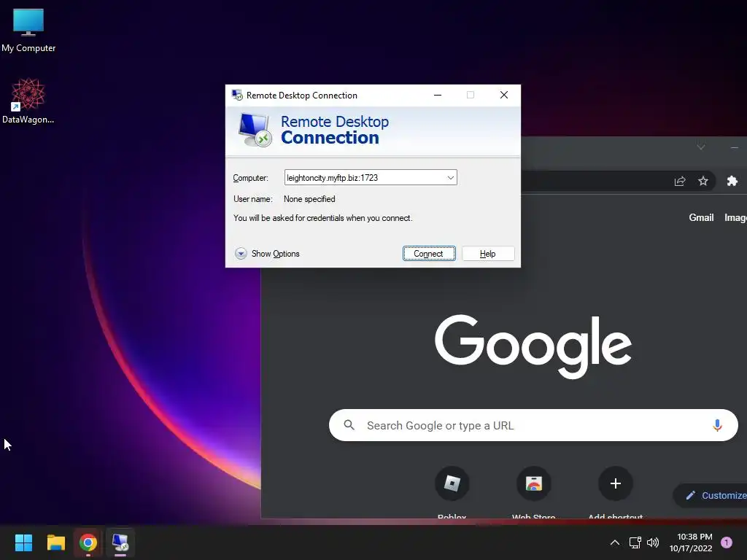Open the Web Store shortcut tile

(533, 492)
